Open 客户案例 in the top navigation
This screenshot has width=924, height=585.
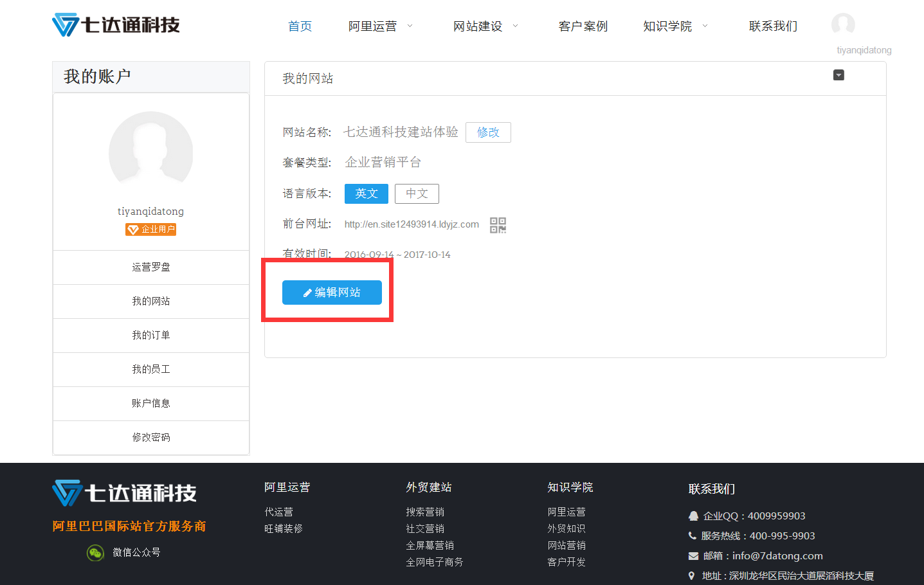[x=583, y=26]
